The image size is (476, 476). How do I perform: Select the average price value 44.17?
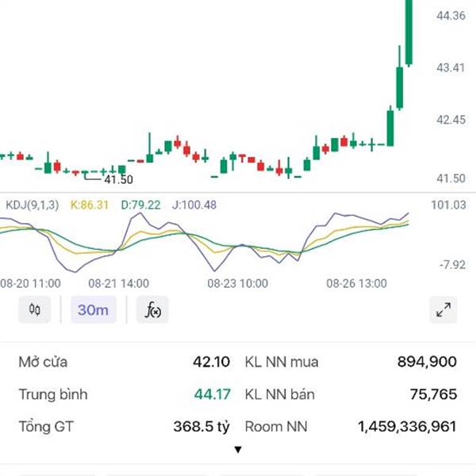pyautogui.click(x=212, y=394)
